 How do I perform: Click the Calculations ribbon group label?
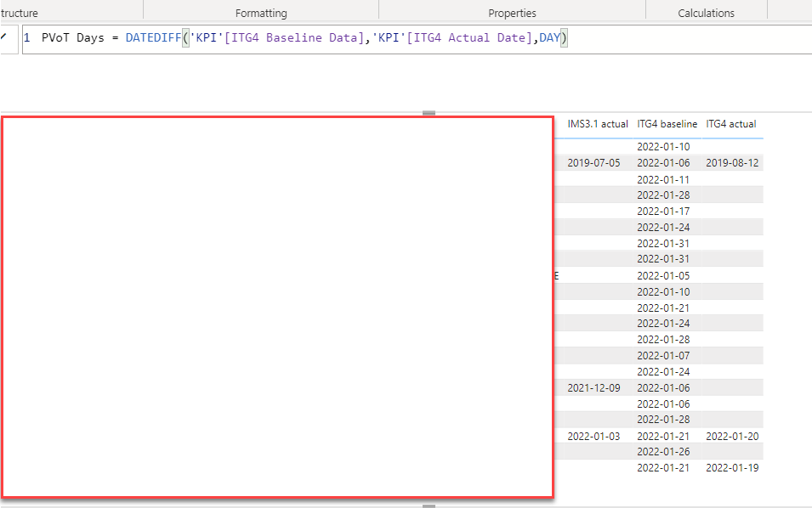point(706,13)
